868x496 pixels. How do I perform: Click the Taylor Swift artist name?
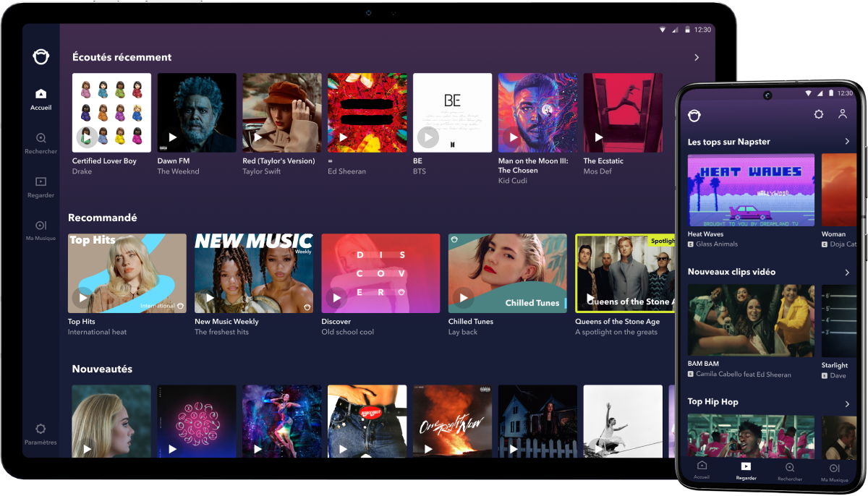[x=262, y=171]
